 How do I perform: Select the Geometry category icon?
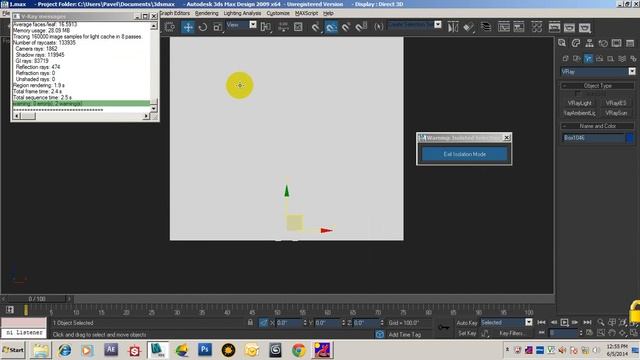click(x=566, y=59)
